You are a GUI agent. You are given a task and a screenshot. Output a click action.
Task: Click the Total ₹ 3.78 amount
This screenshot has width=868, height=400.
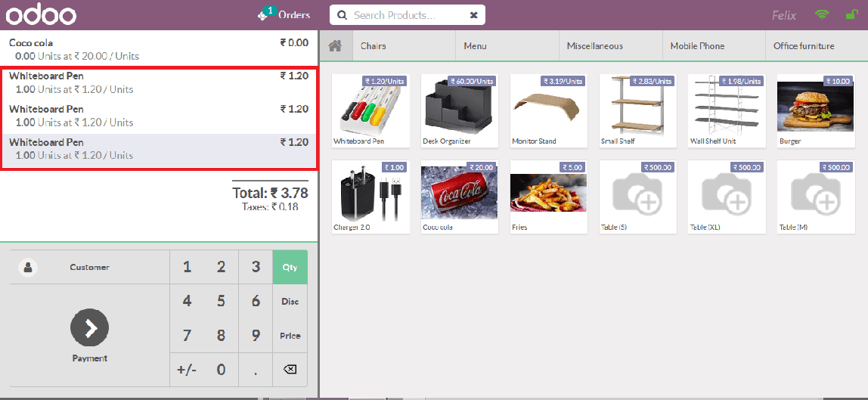[270, 193]
